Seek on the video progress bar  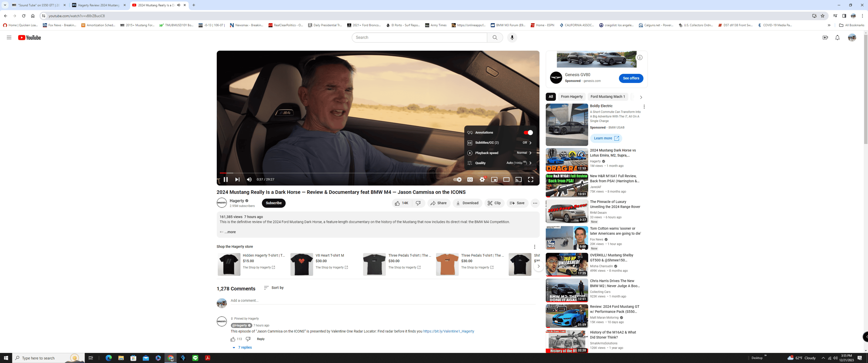click(x=378, y=173)
